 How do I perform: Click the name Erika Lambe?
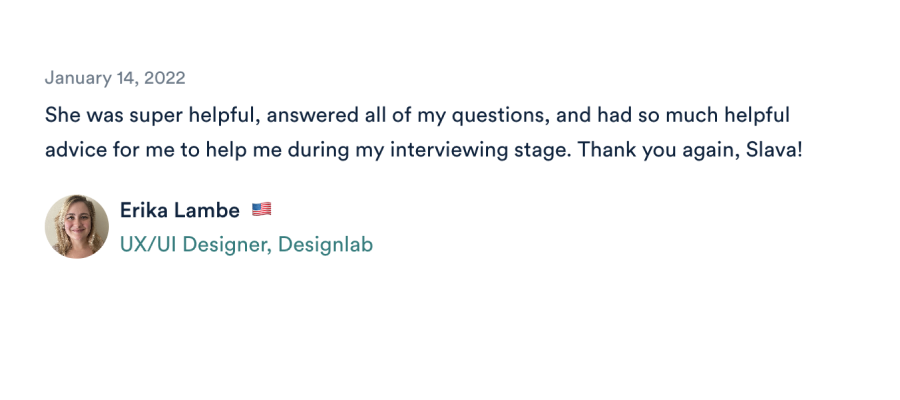179,210
